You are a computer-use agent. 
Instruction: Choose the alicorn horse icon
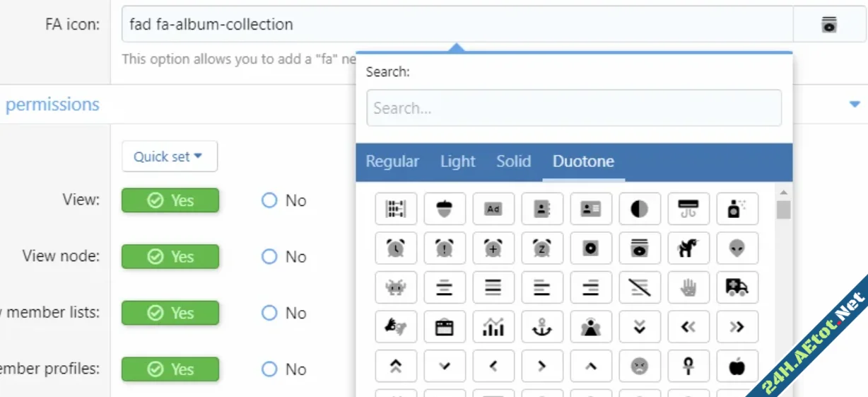688,248
